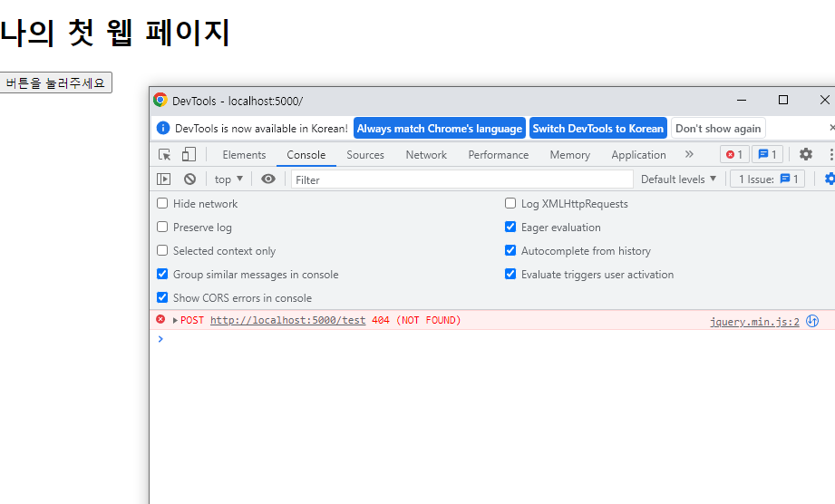Click the red error count badge
The width and height of the screenshot is (835, 504).
(734, 154)
